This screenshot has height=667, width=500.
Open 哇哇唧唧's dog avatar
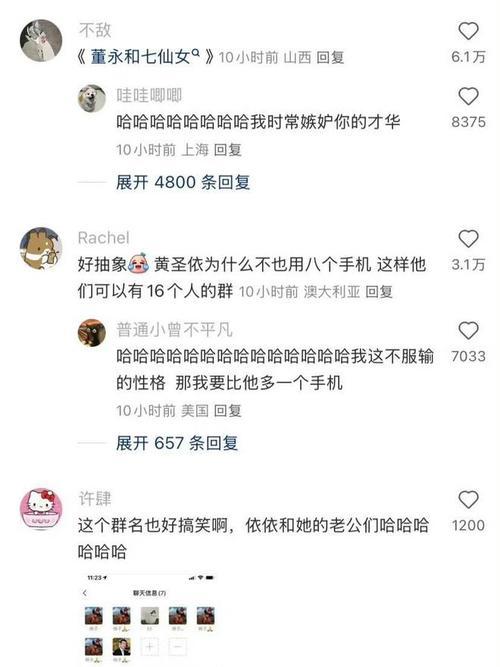[92, 98]
